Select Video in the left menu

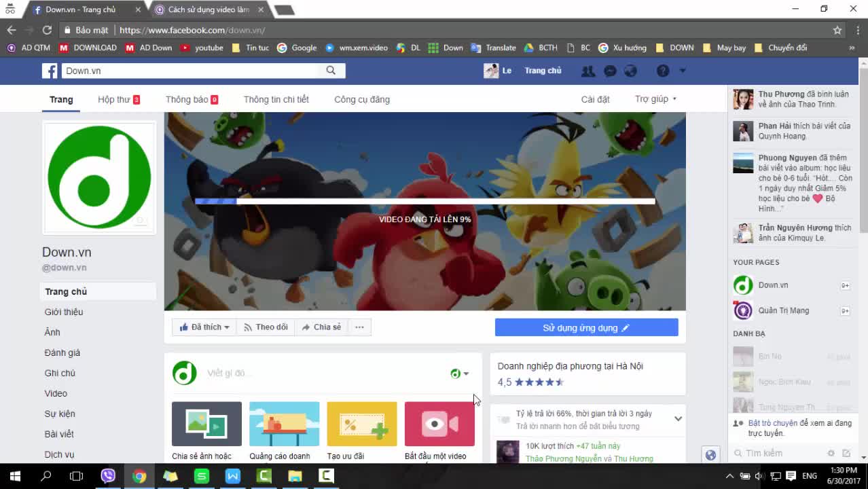point(56,393)
